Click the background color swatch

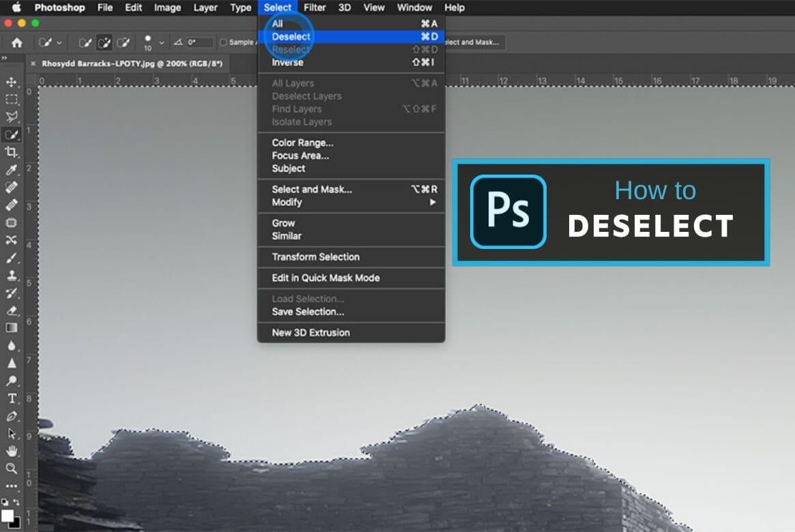click(17, 523)
